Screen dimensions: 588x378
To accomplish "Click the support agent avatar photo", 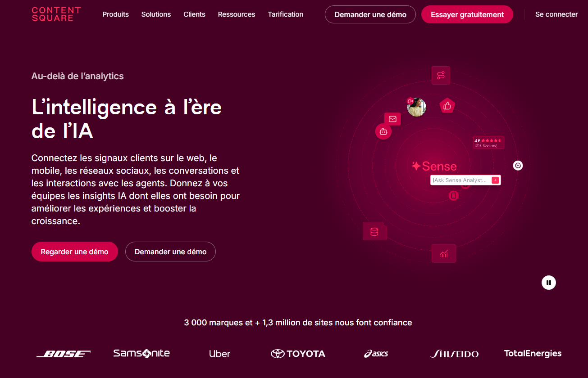I will point(417,107).
